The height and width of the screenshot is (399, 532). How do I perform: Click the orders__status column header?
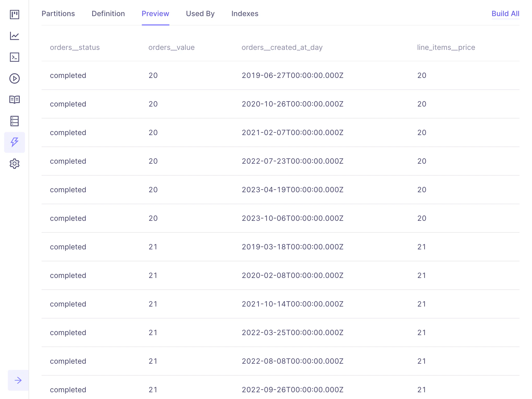pyautogui.click(x=75, y=47)
